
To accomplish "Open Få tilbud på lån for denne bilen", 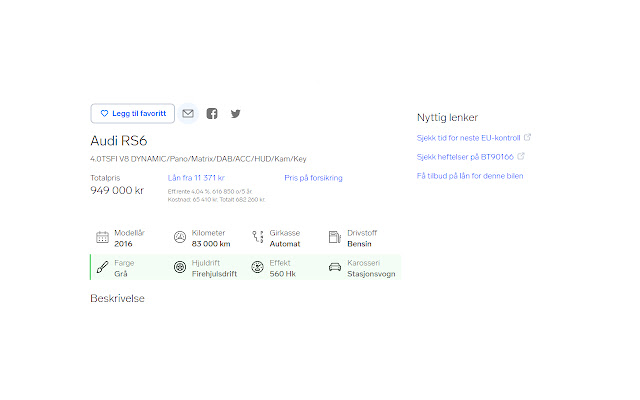I will click(x=470, y=176).
